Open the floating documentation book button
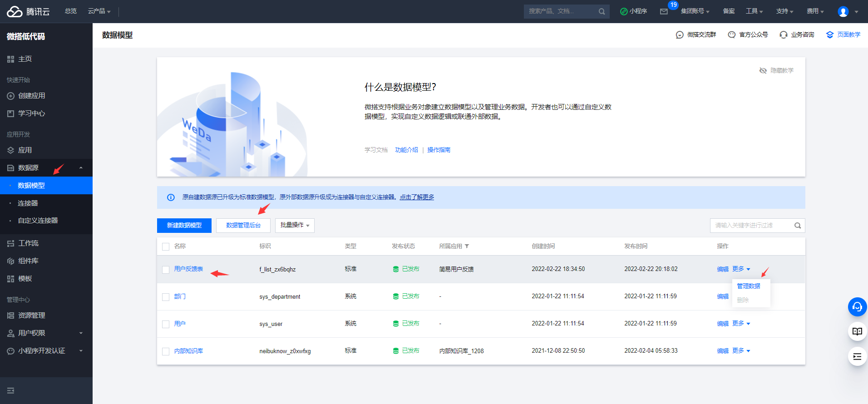The height and width of the screenshot is (404, 868). pos(857,331)
